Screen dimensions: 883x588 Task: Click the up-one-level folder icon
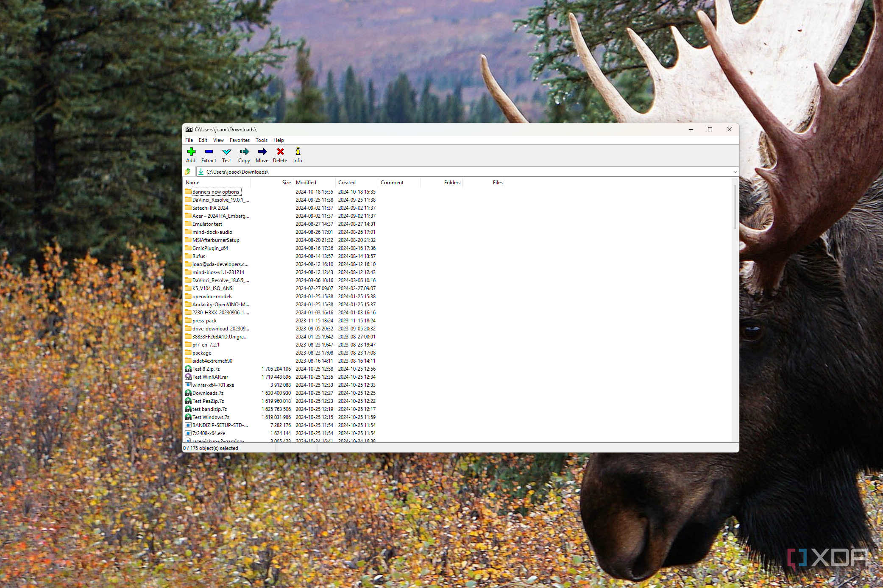tap(188, 172)
